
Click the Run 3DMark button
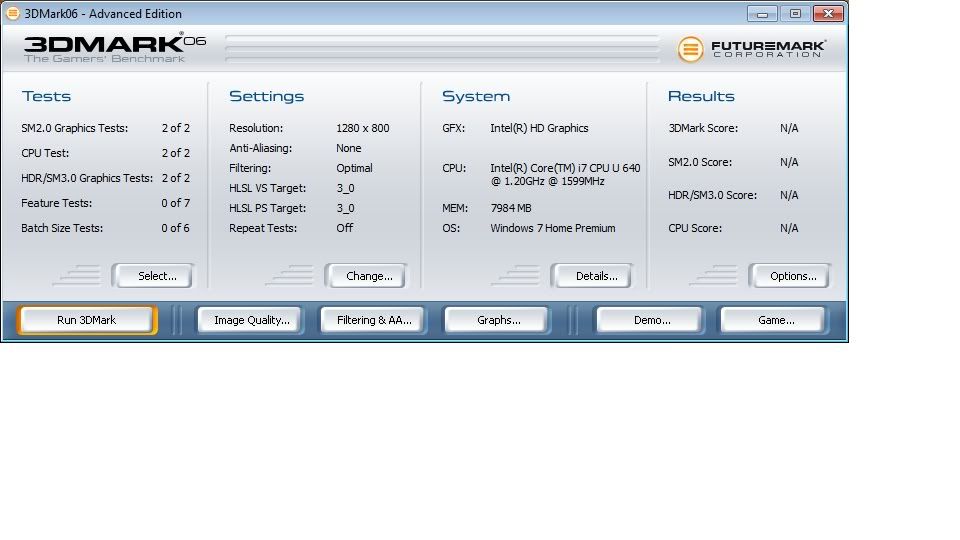pyautogui.click(x=86, y=320)
